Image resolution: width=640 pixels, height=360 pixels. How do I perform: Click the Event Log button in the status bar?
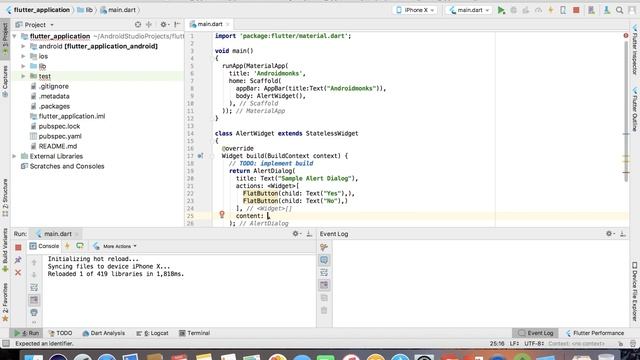click(x=536, y=333)
